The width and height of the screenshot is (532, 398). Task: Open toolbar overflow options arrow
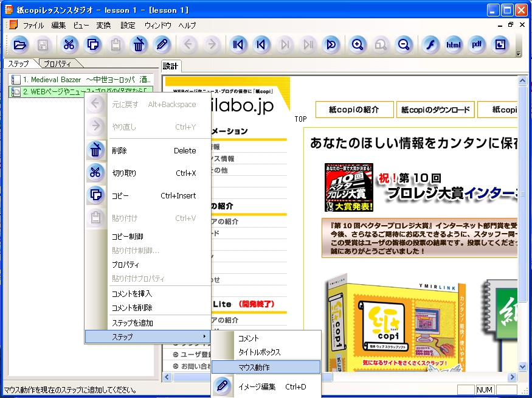pyautogui.click(x=518, y=54)
